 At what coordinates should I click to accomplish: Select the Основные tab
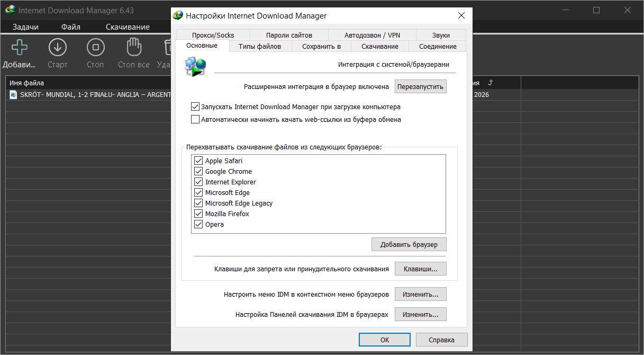point(202,46)
